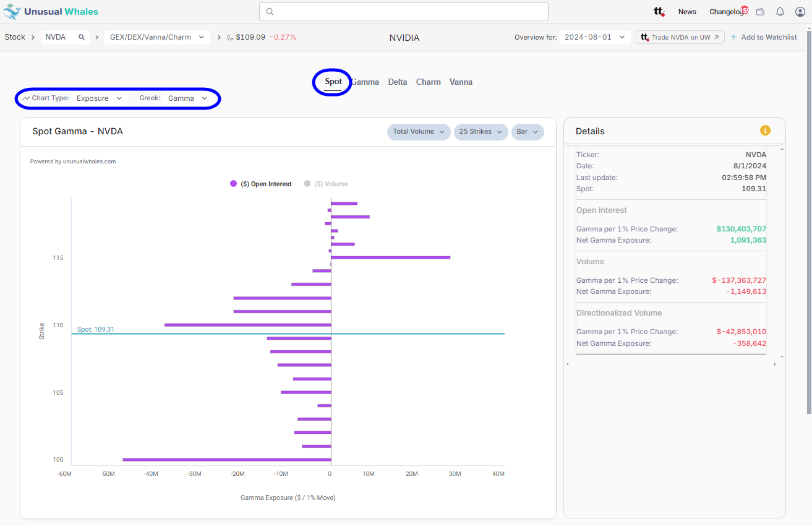Select the Spot tab
Image resolution: width=812 pixels, height=526 pixels.
[x=333, y=82]
